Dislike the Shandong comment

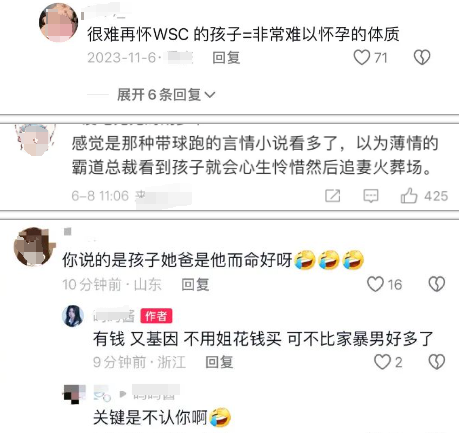[437, 284]
